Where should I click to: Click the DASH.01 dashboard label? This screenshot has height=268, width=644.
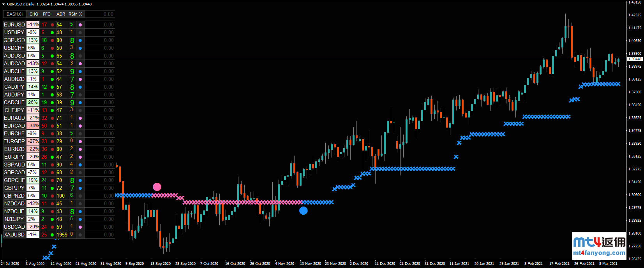coord(15,14)
